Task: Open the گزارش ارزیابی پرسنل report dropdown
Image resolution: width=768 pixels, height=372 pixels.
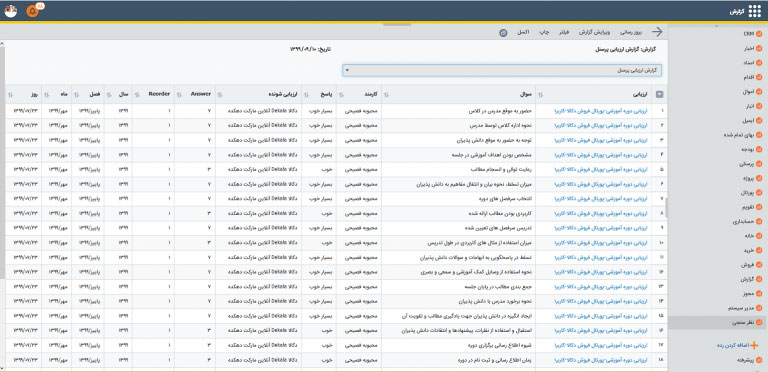Action: point(502,70)
